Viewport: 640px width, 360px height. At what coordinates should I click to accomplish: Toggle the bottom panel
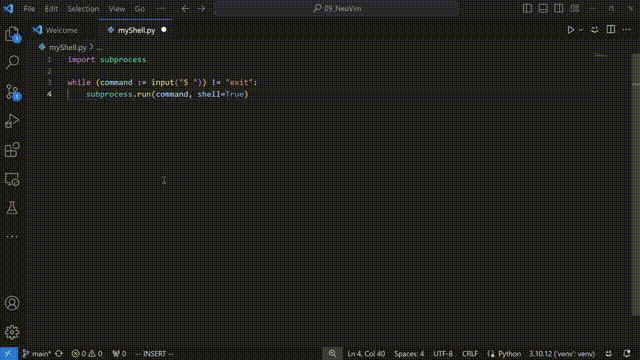click(543, 9)
